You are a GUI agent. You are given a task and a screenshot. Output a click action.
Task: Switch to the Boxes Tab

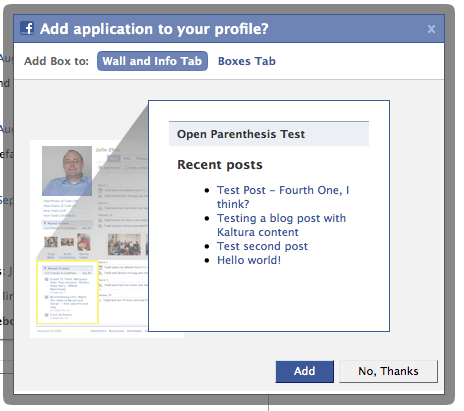247,61
